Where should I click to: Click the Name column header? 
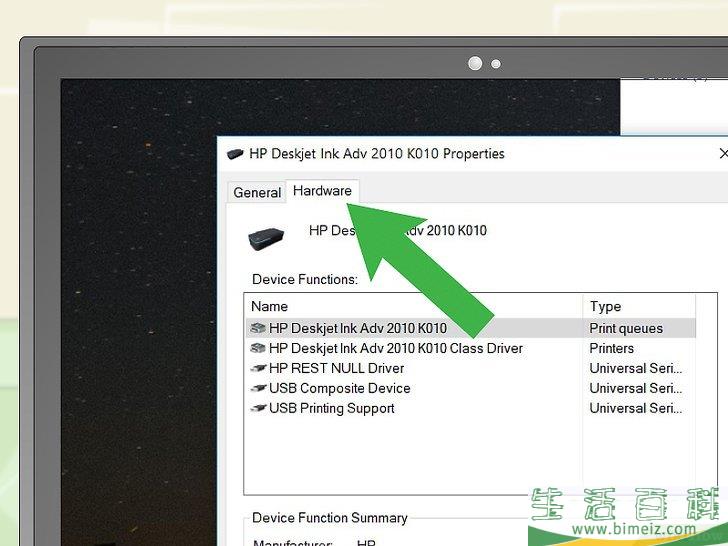[413, 306]
